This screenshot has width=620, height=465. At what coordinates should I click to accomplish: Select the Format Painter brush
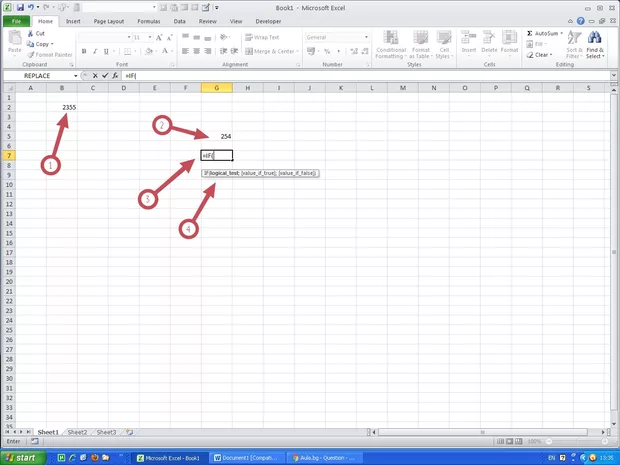point(30,55)
